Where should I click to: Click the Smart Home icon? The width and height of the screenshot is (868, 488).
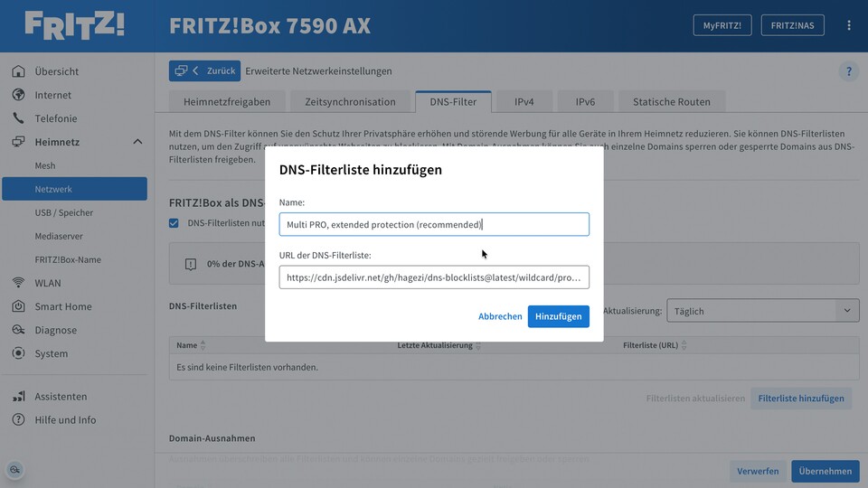[x=18, y=306]
